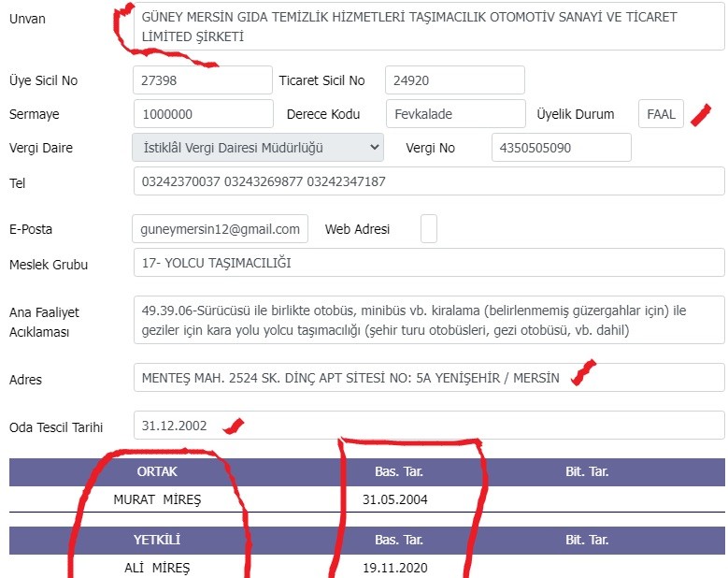Image resolution: width=728 pixels, height=578 pixels.
Task: Click Bas. Tar. header in ORTAK table
Action: [399, 471]
